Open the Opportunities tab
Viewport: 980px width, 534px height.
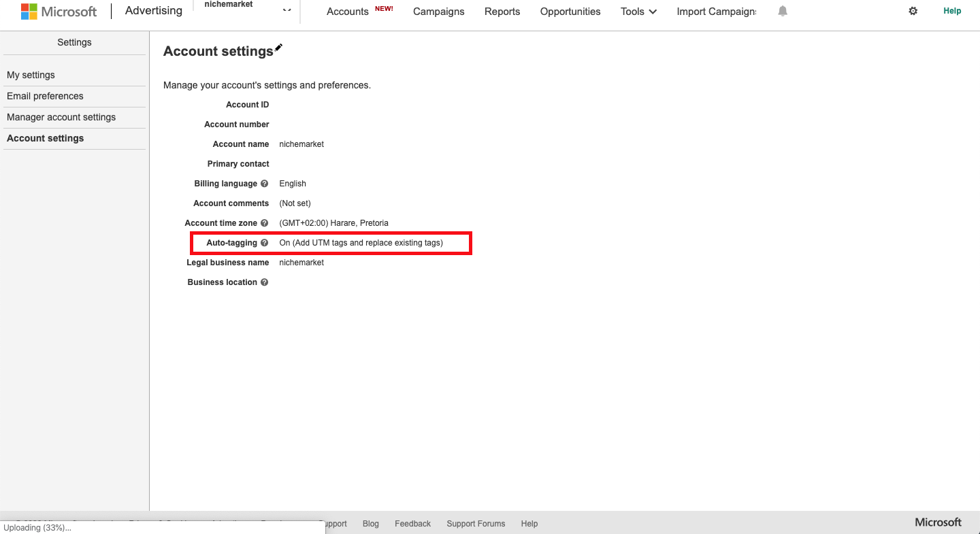[570, 12]
